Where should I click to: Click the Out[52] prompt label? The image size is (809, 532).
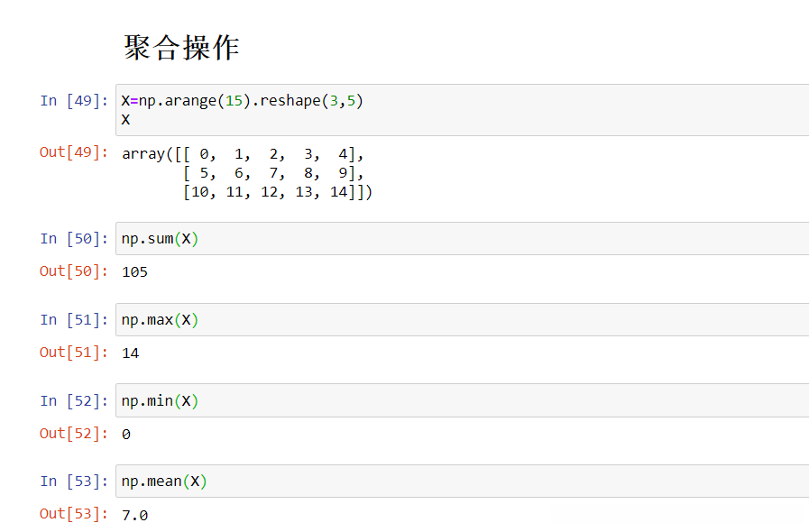pos(74,434)
